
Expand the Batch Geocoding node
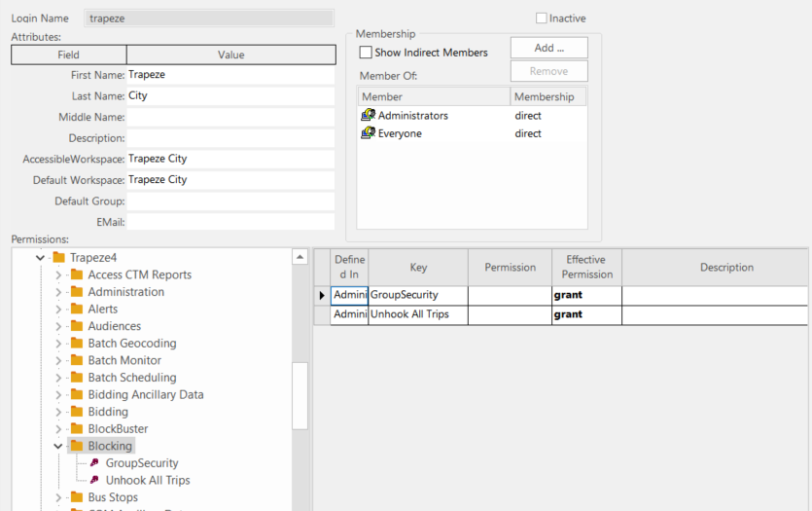[58, 343]
